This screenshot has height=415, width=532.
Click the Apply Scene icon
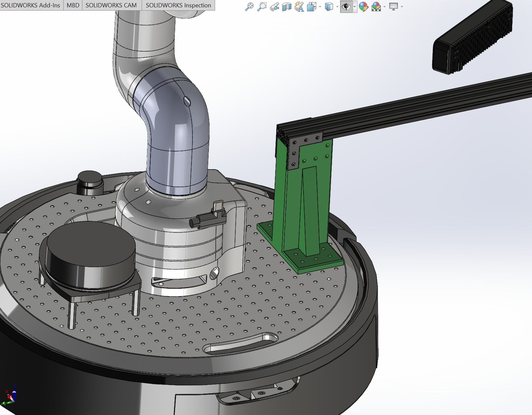[376, 6]
